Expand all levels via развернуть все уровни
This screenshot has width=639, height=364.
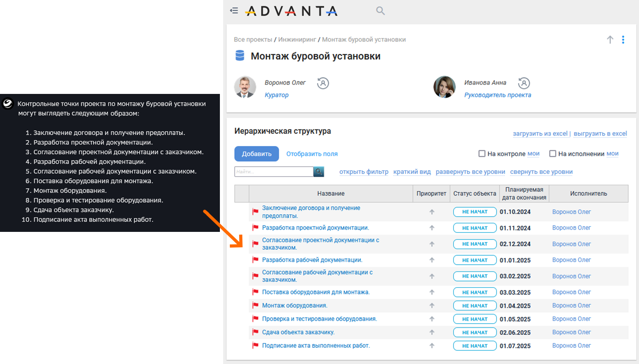pos(470,172)
